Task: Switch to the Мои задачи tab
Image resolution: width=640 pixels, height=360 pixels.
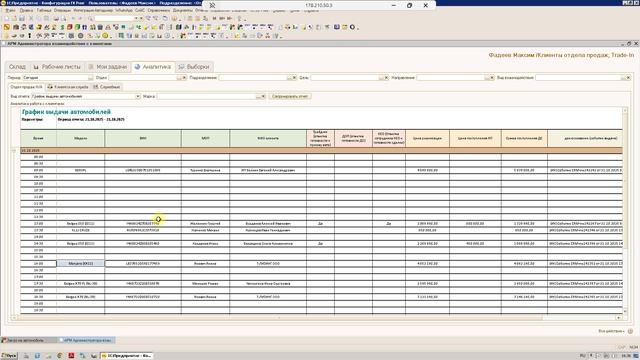Action: [x=108, y=67]
